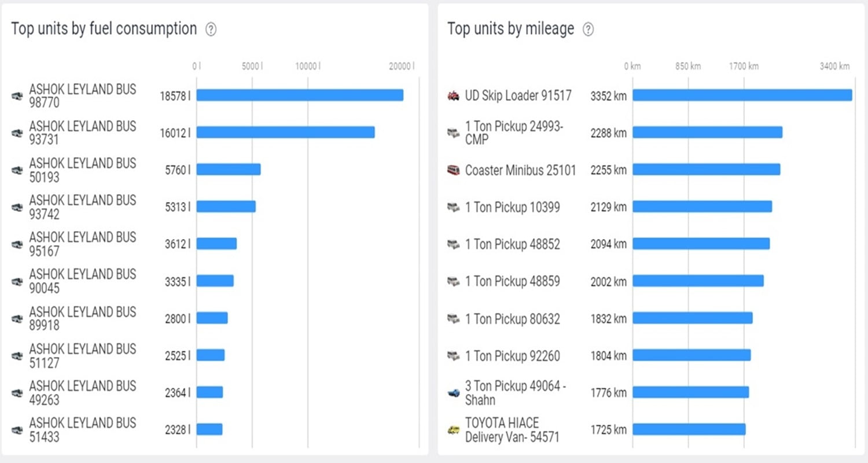Open ASHOK LEYLAND BUS 50193 unit label

[x=83, y=170]
